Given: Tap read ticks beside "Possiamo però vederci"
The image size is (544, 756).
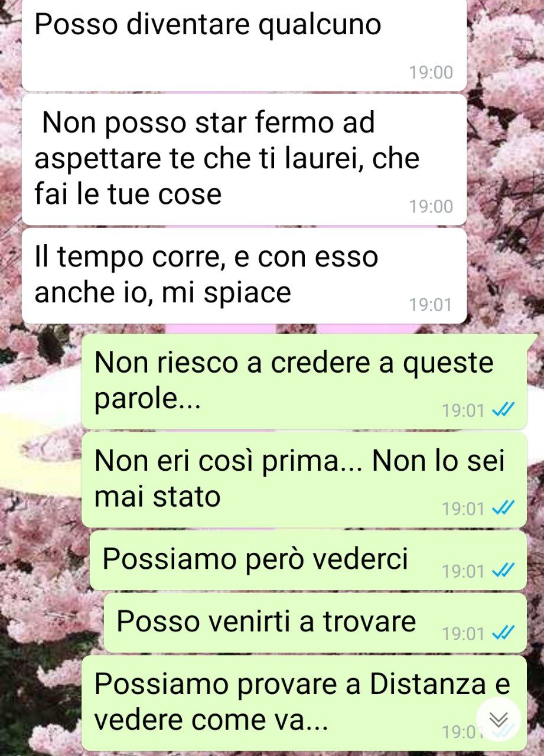Looking at the screenshot, I should pos(503,571).
